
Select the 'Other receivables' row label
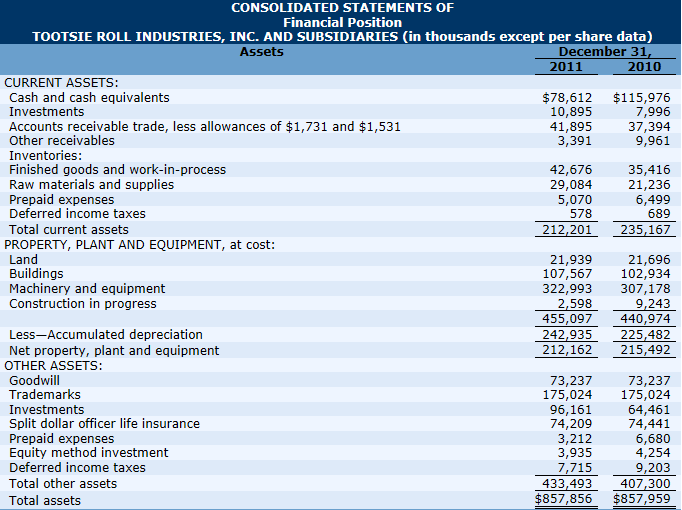point(62,141)
